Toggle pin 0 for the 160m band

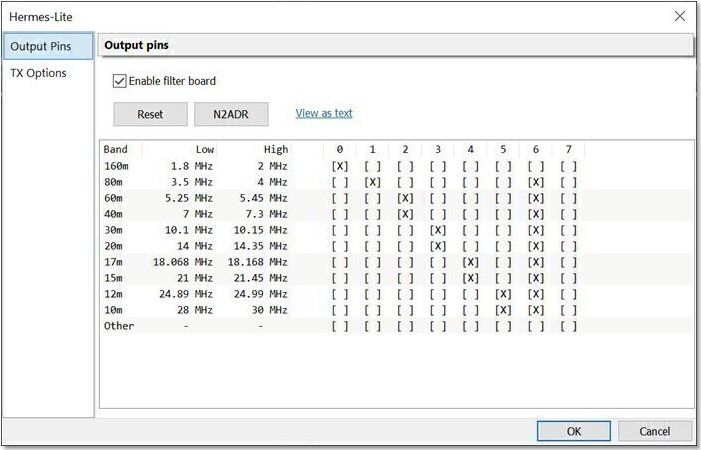tap(340, 166)
